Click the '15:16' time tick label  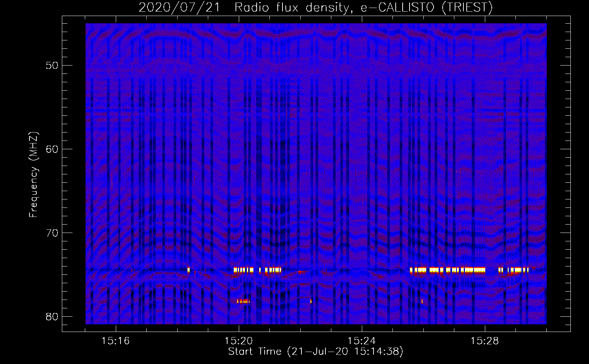pyautogui.click(x=116, y=341)
